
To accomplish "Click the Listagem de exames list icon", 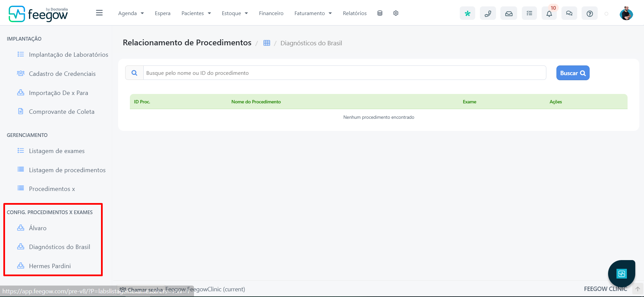I will click(x=21, y=151).
